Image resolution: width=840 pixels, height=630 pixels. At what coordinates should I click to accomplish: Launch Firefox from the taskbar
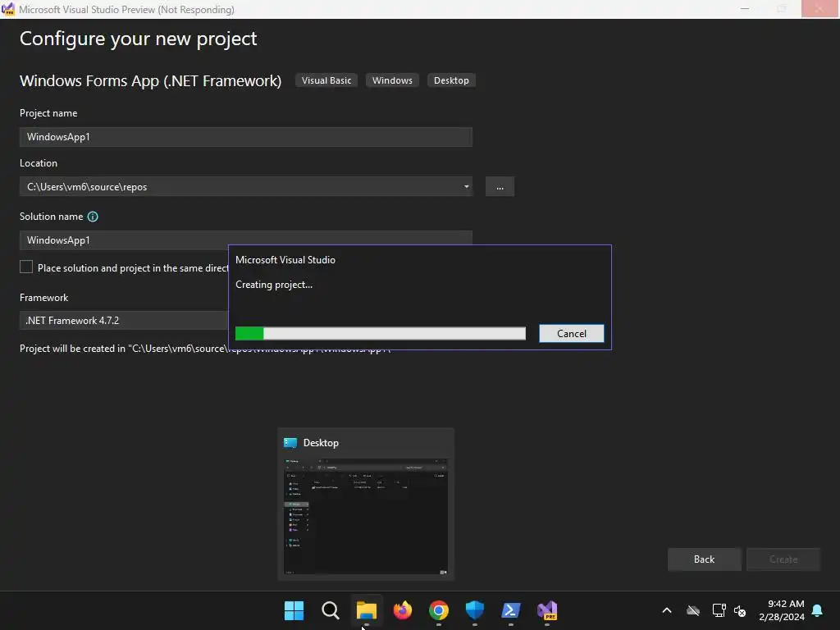pyautogui.click(x=402, y=610)
